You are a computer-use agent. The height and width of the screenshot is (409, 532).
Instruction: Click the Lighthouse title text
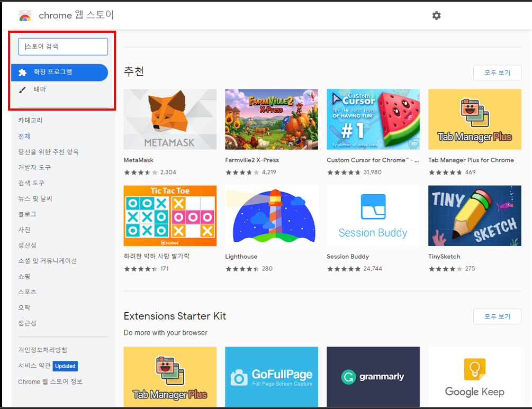[x=241, y=257]
